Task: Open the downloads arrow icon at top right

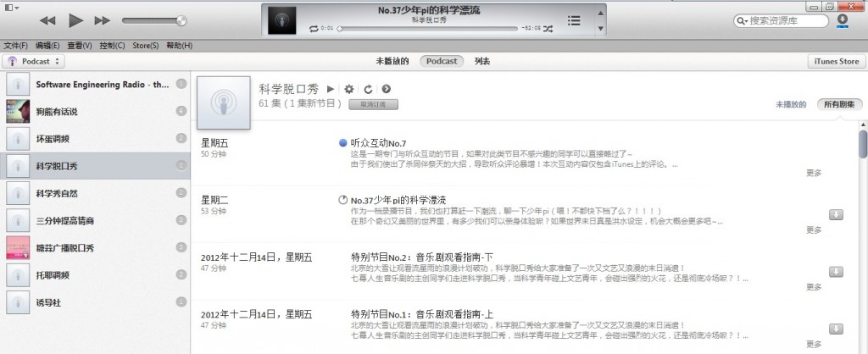Action: click(842, 21)
